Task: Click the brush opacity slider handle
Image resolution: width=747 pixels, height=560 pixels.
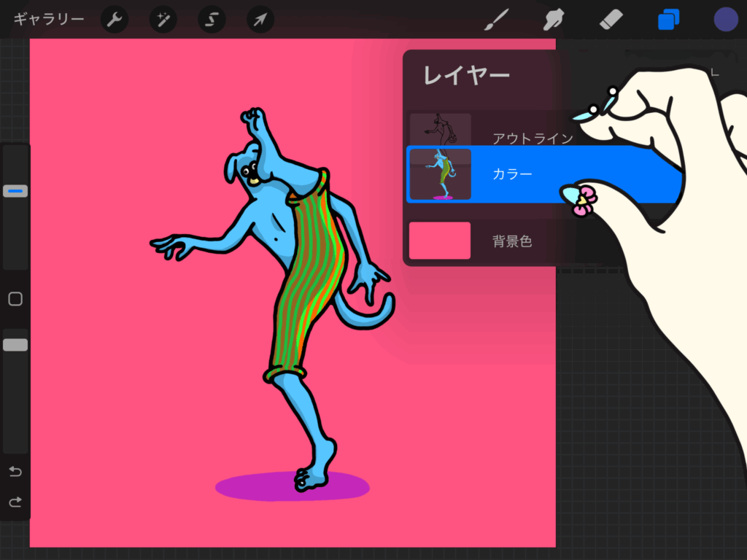Action: click(15, 345)
